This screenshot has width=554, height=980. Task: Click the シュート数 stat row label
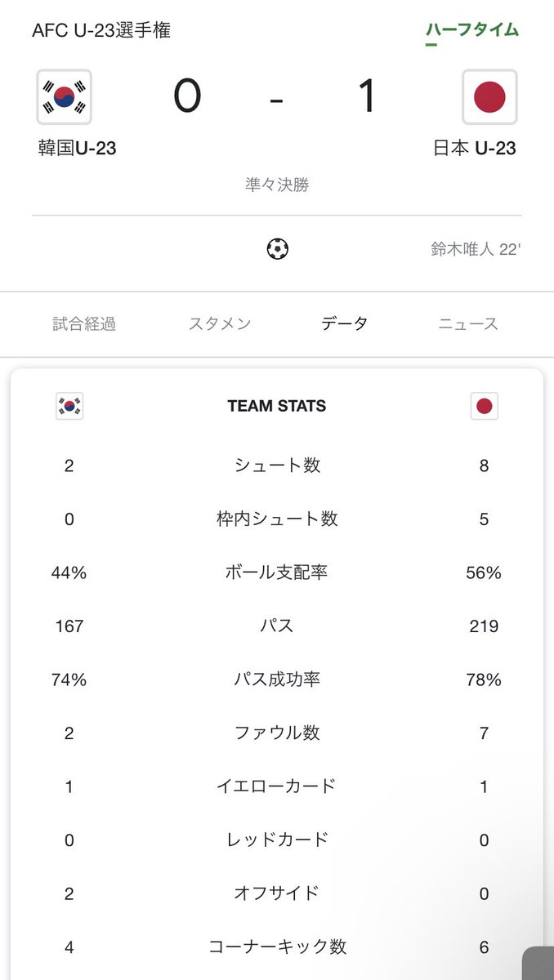click(277, 465)
